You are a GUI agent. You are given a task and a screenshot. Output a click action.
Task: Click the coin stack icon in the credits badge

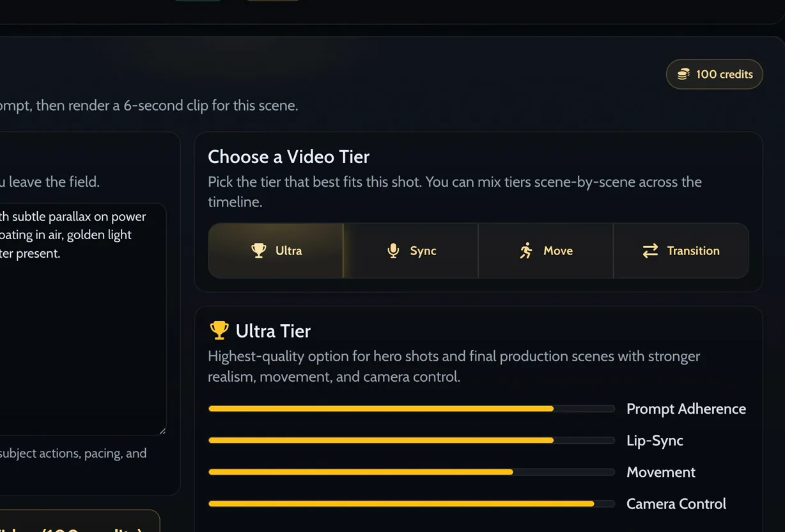click(683, 74)
